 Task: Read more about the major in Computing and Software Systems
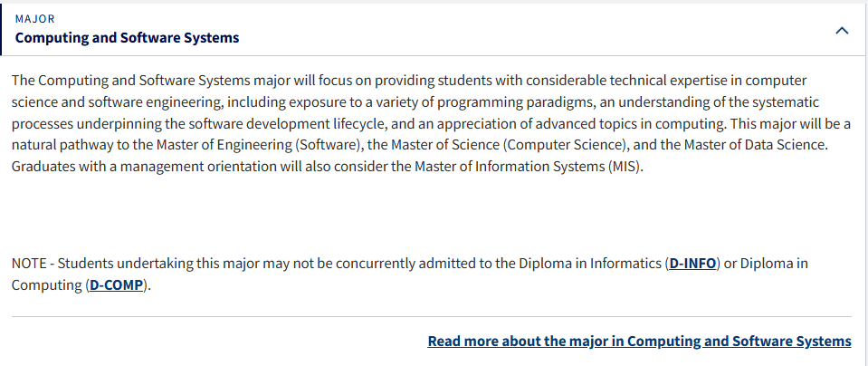639,341
